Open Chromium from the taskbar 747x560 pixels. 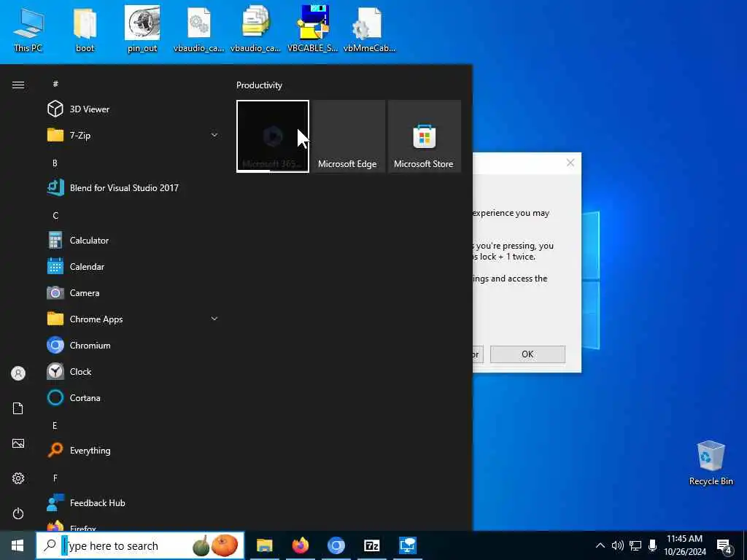pos(336,545)
